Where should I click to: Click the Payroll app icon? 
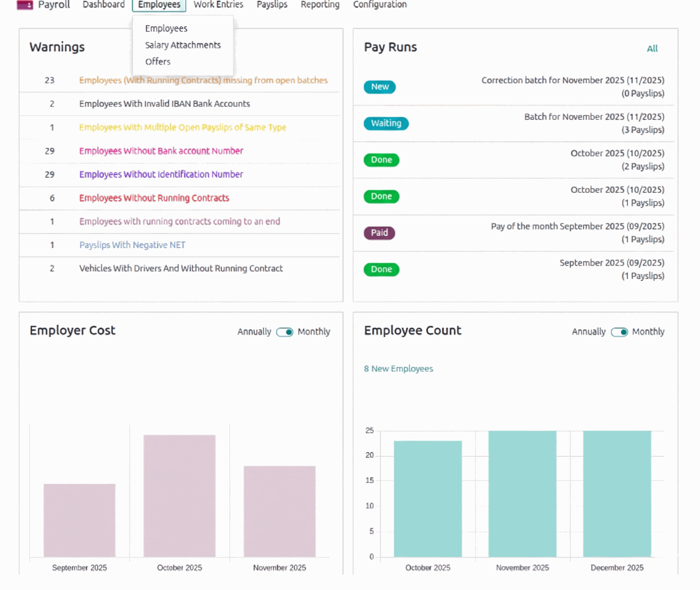(x=25, y=5)
